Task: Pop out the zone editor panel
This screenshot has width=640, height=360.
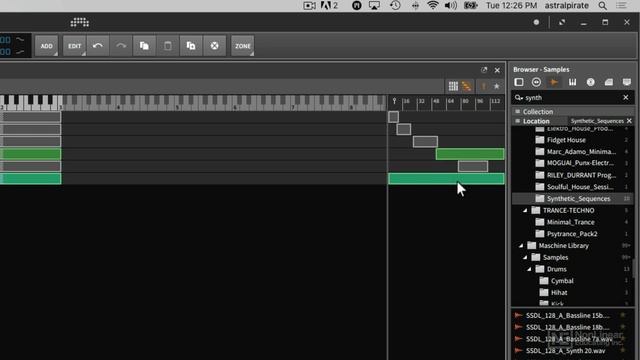Action: pyautogui.click(x=484, y=70)
